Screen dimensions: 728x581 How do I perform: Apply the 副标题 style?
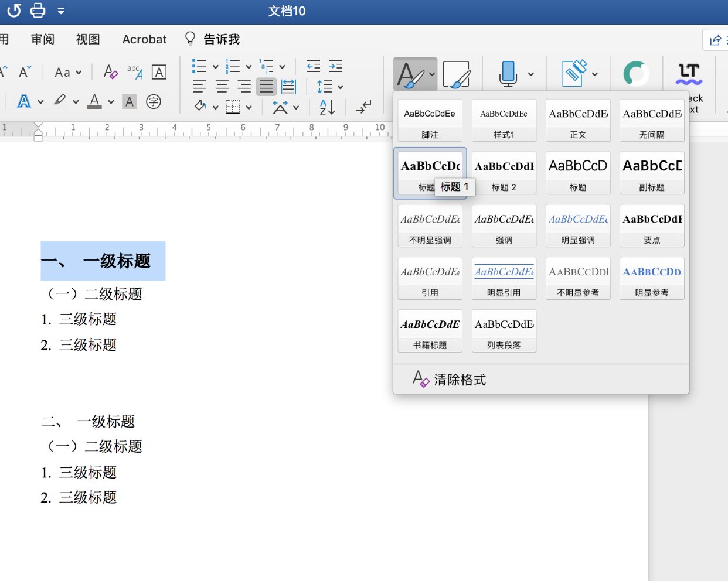point(652,173)
